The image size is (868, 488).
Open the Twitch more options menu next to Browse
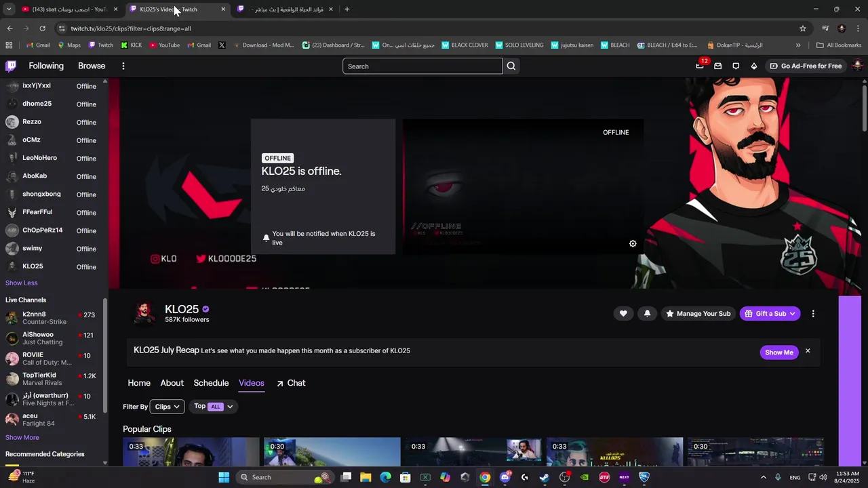pyautogui.click(x=123, y=66)
